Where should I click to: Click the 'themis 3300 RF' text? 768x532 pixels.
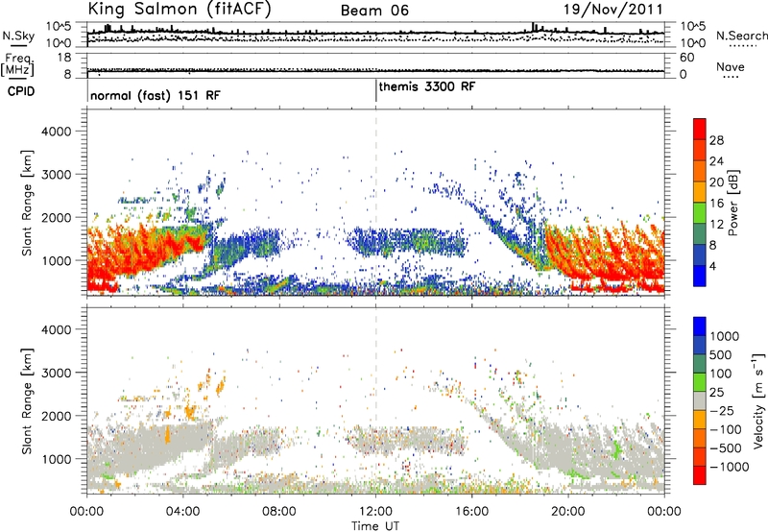click(x=427, y=86)
